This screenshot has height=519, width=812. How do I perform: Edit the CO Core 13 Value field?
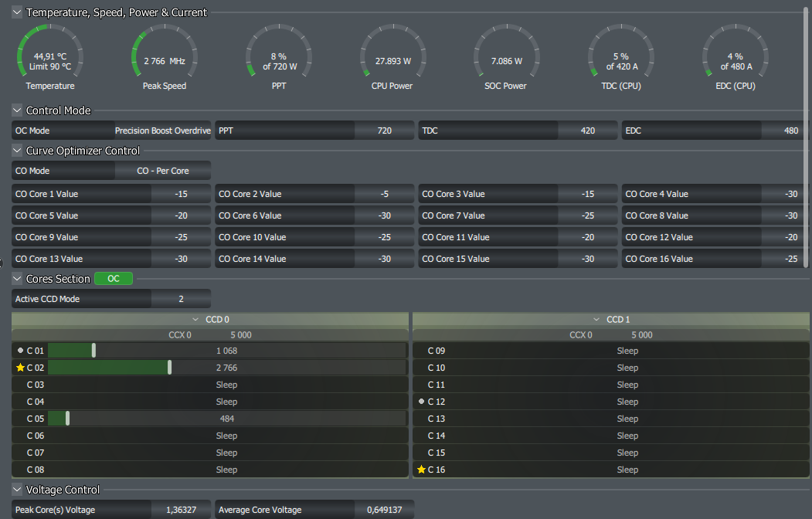pos(181,259)
